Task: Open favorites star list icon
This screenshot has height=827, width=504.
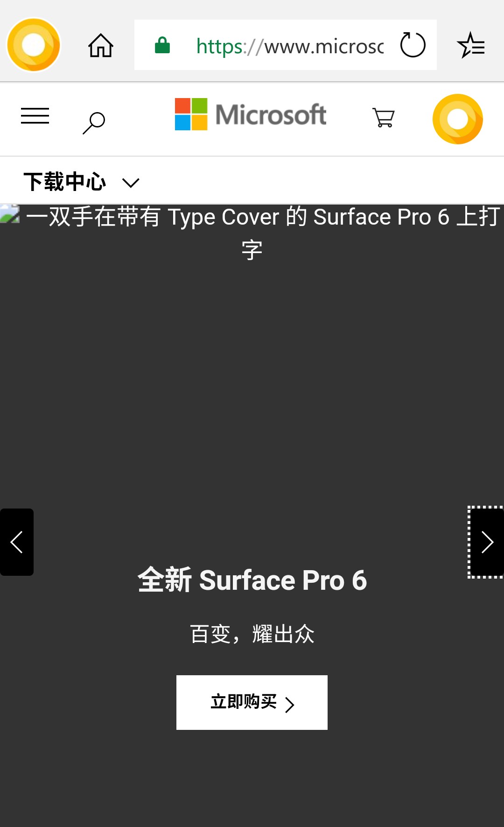Action: click(x=471, y=45)
